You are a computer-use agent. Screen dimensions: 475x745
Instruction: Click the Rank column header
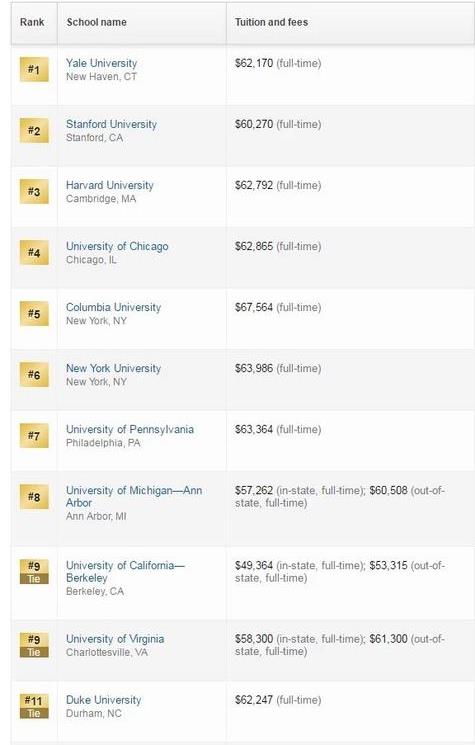(32, 22)
